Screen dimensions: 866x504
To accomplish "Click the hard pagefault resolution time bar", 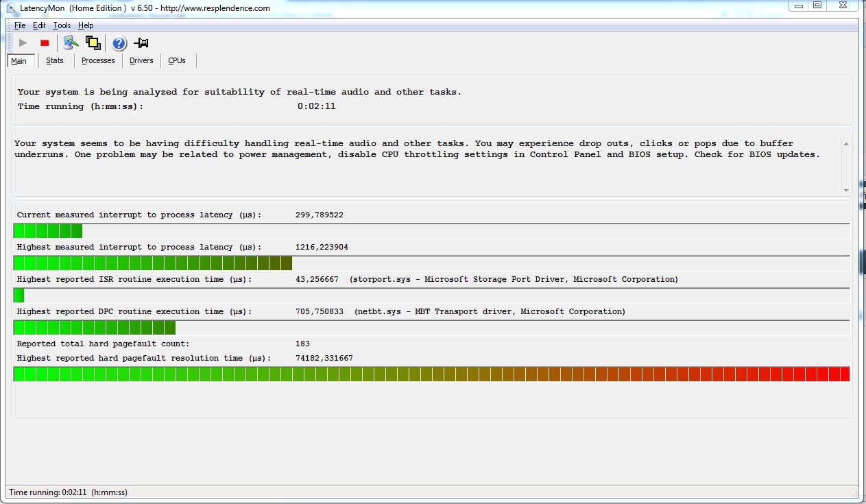I will (431, 374).
